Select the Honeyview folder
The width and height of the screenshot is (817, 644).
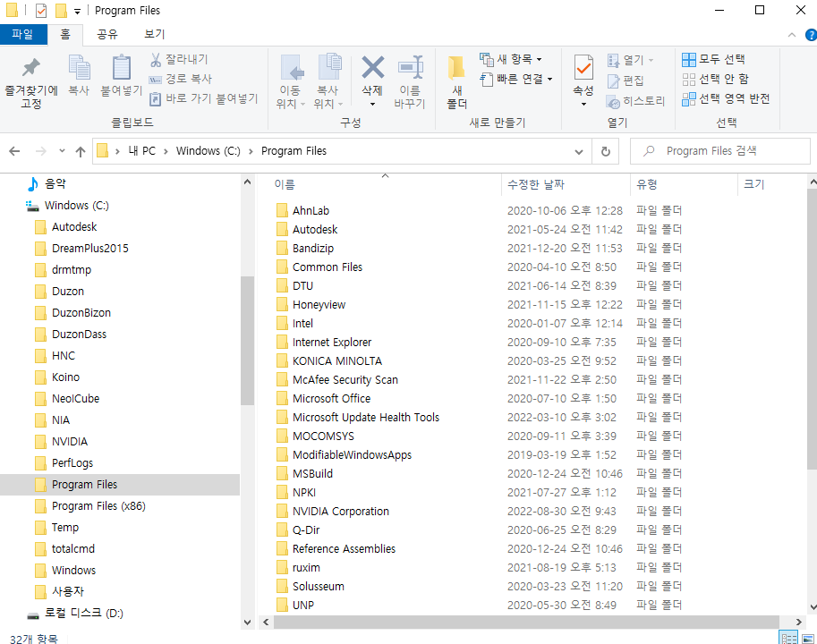pos(319,305)
